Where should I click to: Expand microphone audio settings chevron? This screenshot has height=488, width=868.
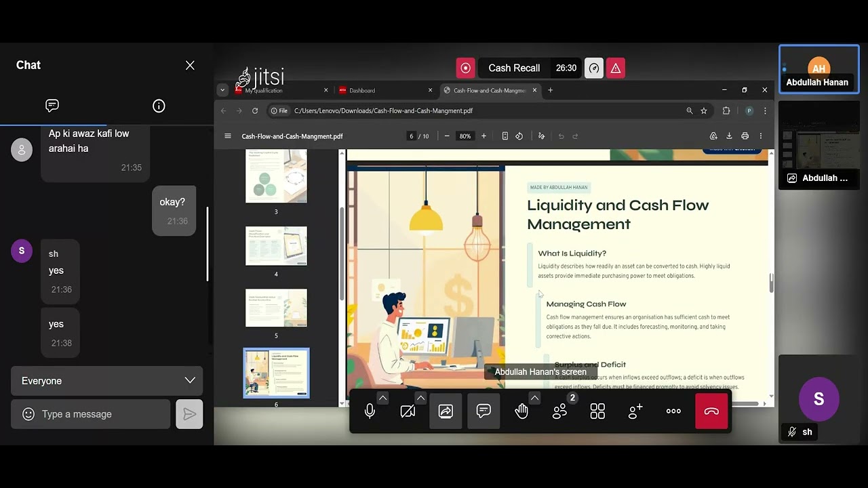point(382,398)
